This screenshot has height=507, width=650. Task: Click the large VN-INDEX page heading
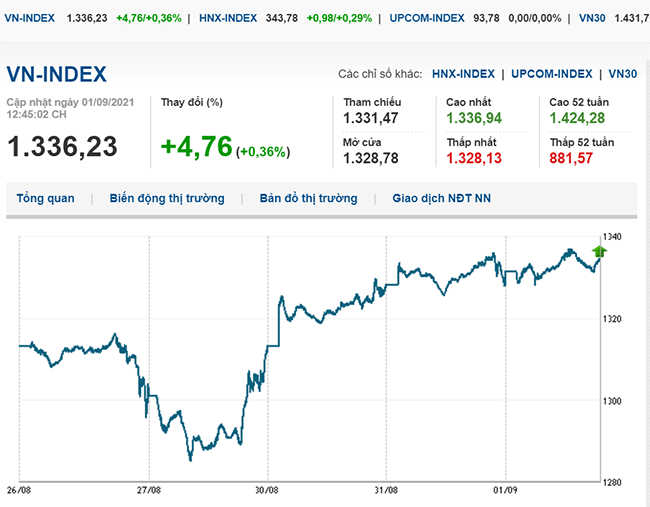coord(57,75)
